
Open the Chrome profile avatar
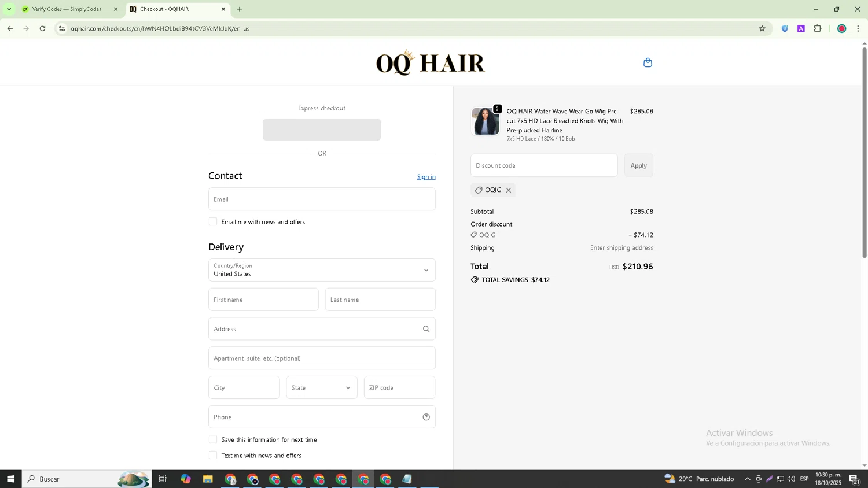pos(842,28)
